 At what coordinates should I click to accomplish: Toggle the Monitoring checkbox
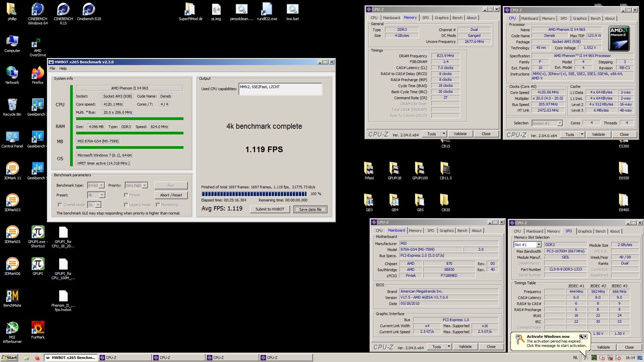click(x=158, y=205)
